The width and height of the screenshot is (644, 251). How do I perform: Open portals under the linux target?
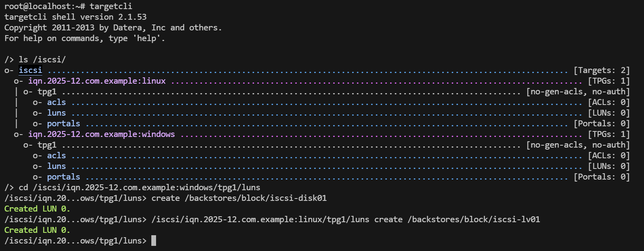click(x=64, y=124)
